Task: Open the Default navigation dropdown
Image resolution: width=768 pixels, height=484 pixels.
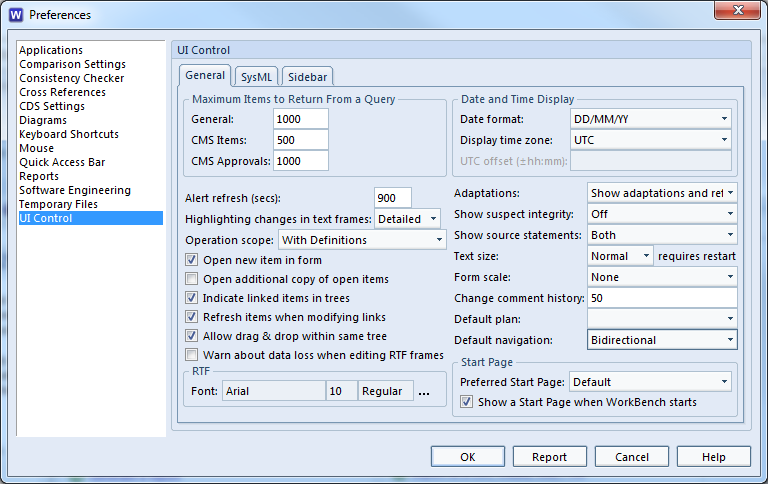Action: [662, 340]
